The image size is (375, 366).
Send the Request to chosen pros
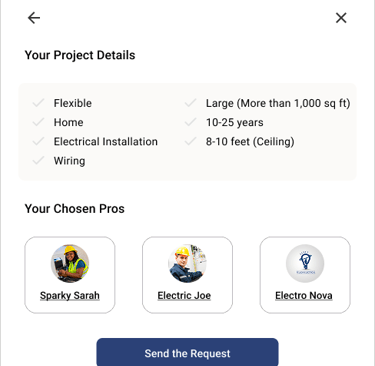pyautogui.click(x=187, y=352)
